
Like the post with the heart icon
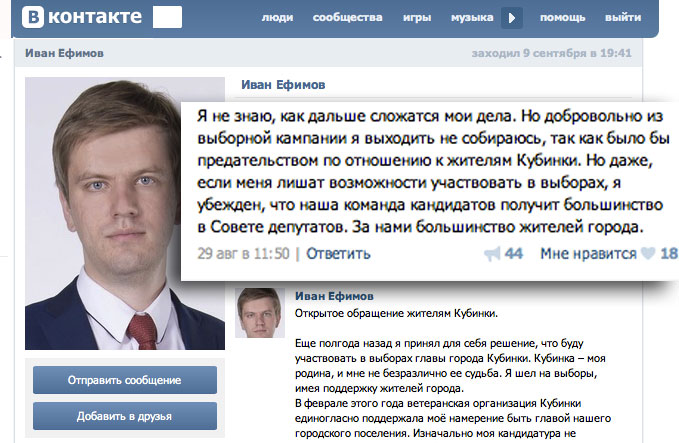coord(647,254)
